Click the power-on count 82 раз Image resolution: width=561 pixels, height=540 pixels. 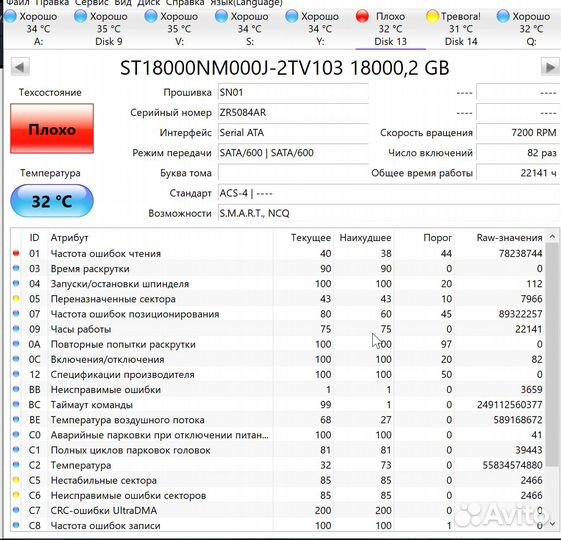pos(518,153)
